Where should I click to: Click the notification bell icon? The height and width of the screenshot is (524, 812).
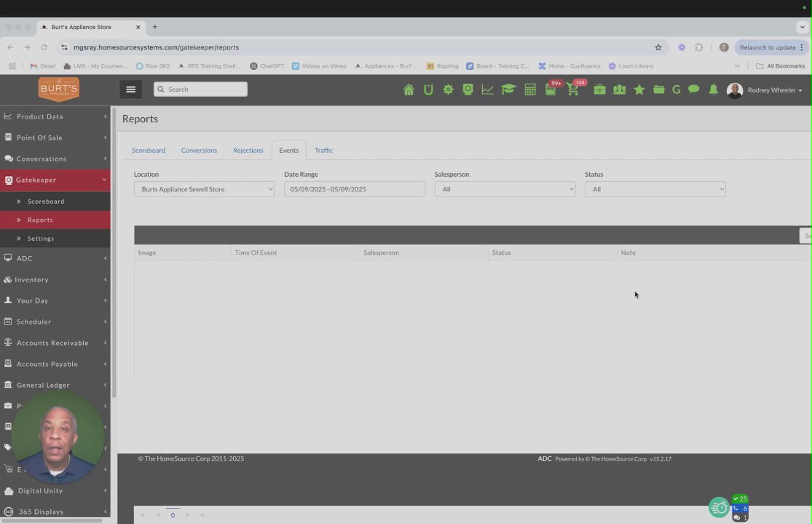tap(713, 90)
